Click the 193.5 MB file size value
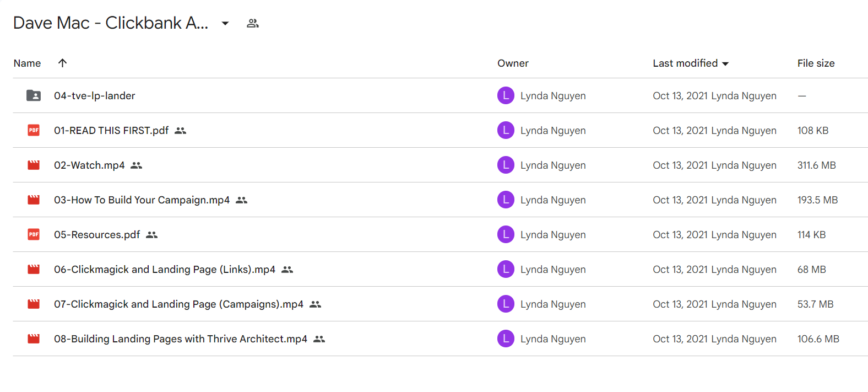 pyautogui.click(x=817, y=200)
